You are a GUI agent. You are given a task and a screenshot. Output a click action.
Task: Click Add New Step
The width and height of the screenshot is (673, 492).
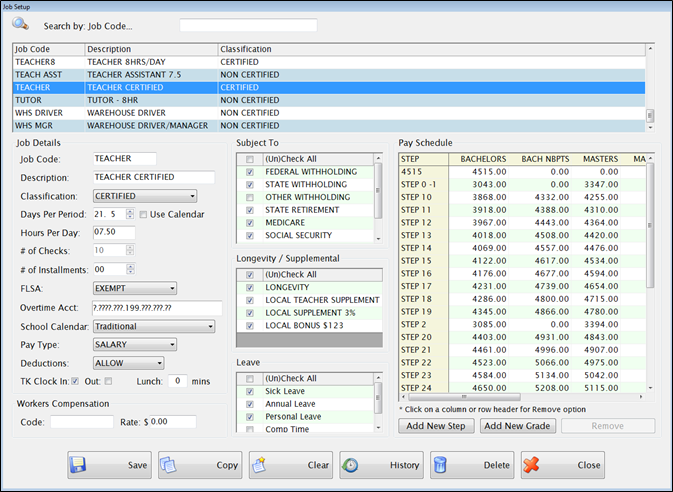tap(436, 426)
